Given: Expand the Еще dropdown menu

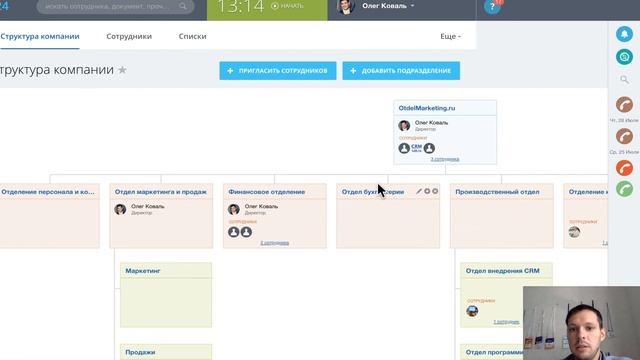Looking at the screenshot, I should point(450,36).
